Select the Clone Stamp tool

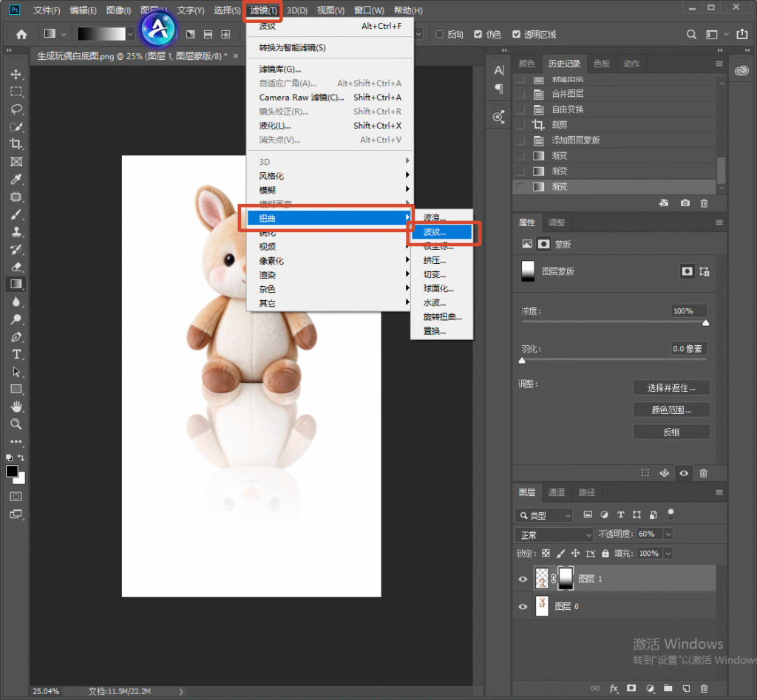16,231
